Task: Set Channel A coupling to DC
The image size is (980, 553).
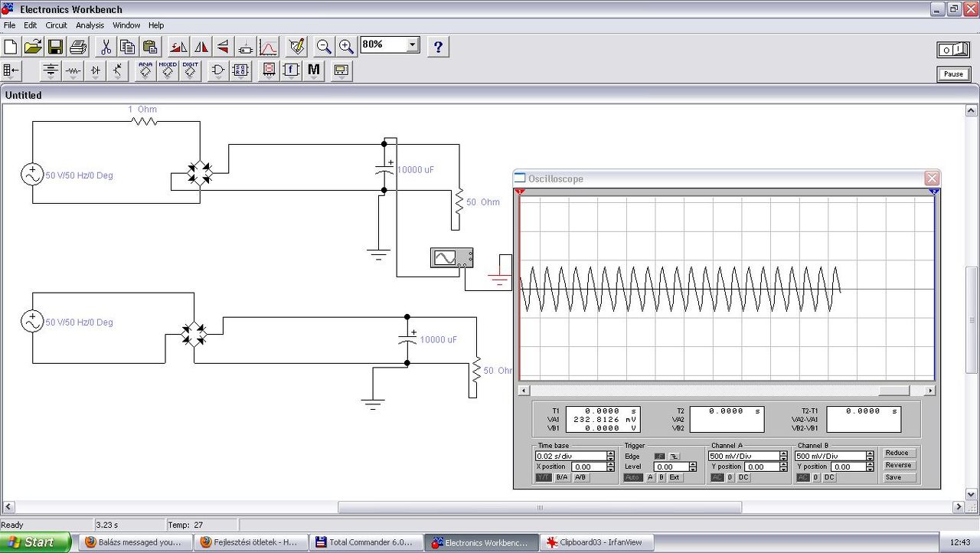Action: (x=743, y=477)
